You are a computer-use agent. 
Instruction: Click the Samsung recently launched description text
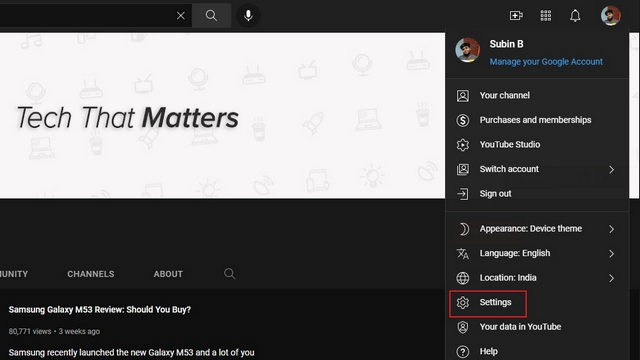pos(131,352)
